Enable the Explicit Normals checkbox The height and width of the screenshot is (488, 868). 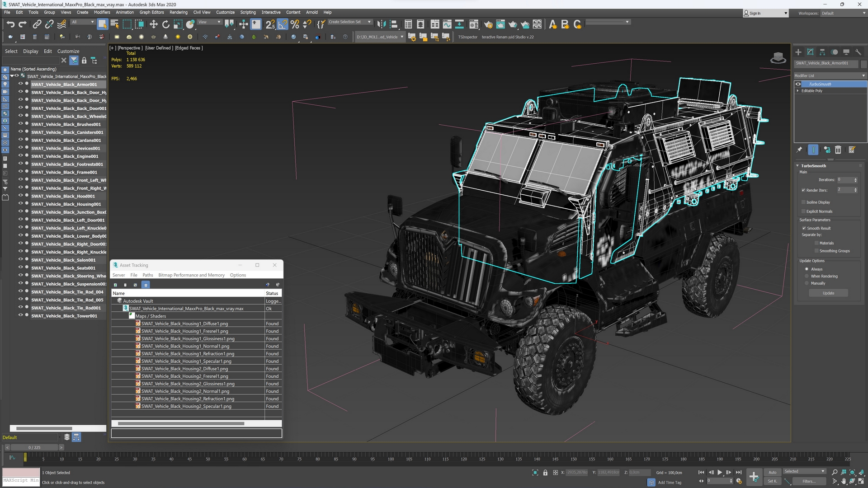coord(804,211)
